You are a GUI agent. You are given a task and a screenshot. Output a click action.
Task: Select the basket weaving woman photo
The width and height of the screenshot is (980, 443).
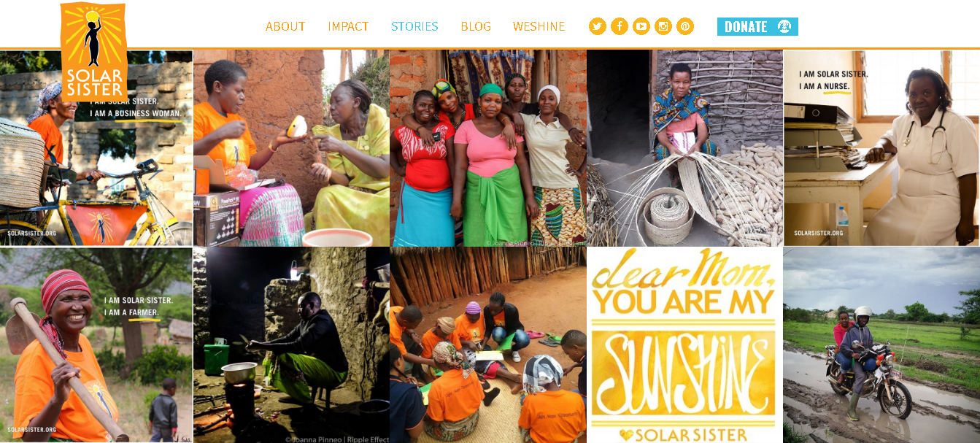click(x=684, y=148)
